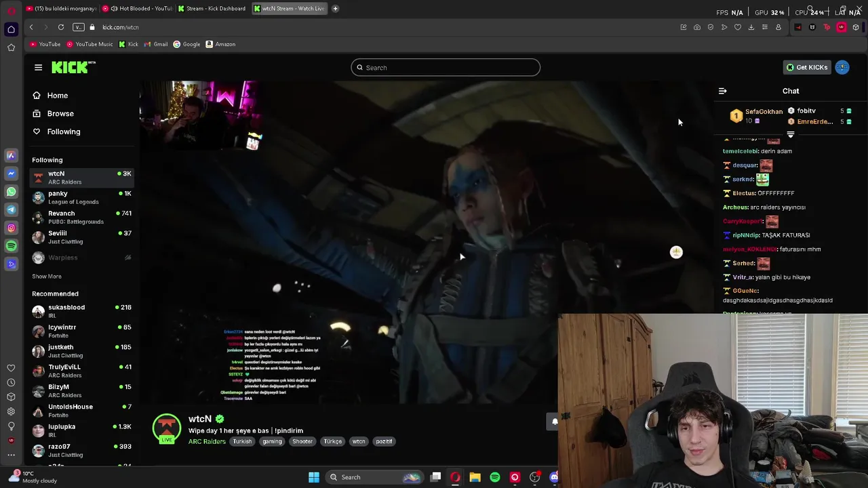This screenshot has height=488, width=868.
Task: Open a new browser tab
Action: tap(335, 8)
